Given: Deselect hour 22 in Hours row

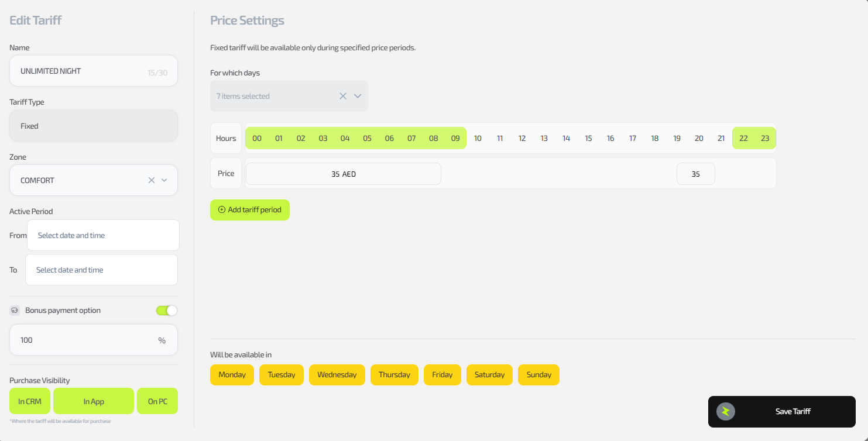Looking at the screenshot, I should pos(743,139).
